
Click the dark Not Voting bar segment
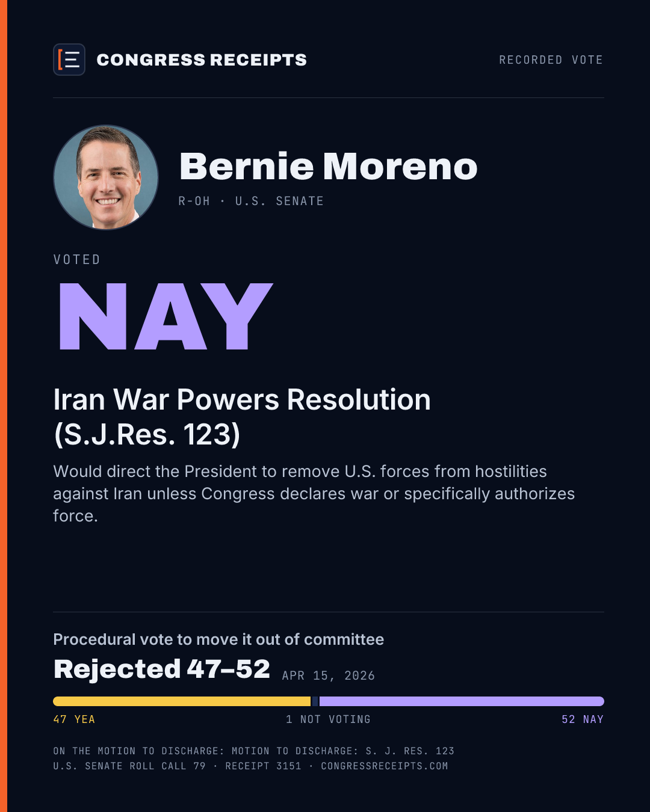tap(315, 701)
